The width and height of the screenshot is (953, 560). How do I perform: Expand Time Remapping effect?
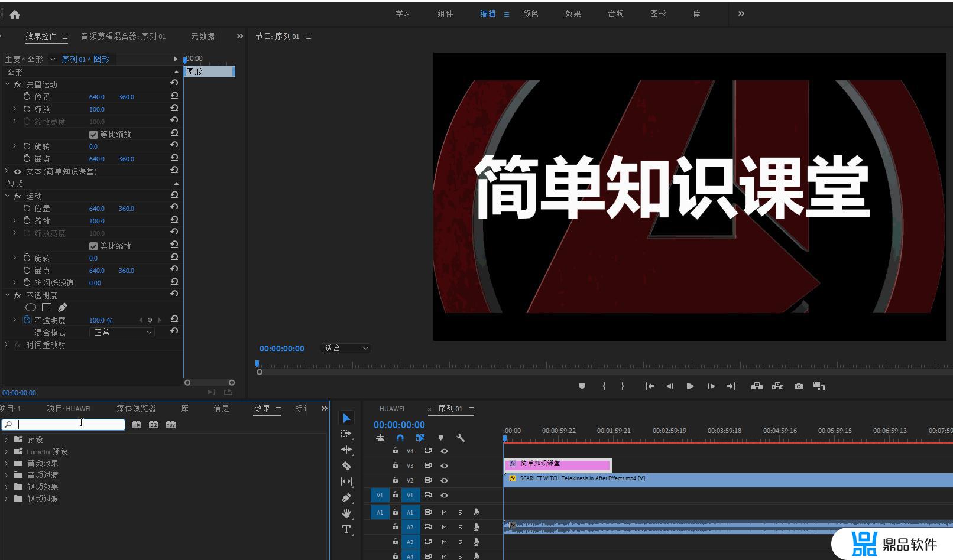click(7, 345)
